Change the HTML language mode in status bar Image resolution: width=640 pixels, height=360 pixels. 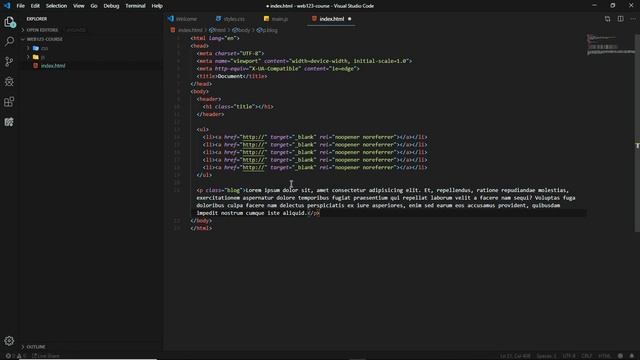[604, 356]
